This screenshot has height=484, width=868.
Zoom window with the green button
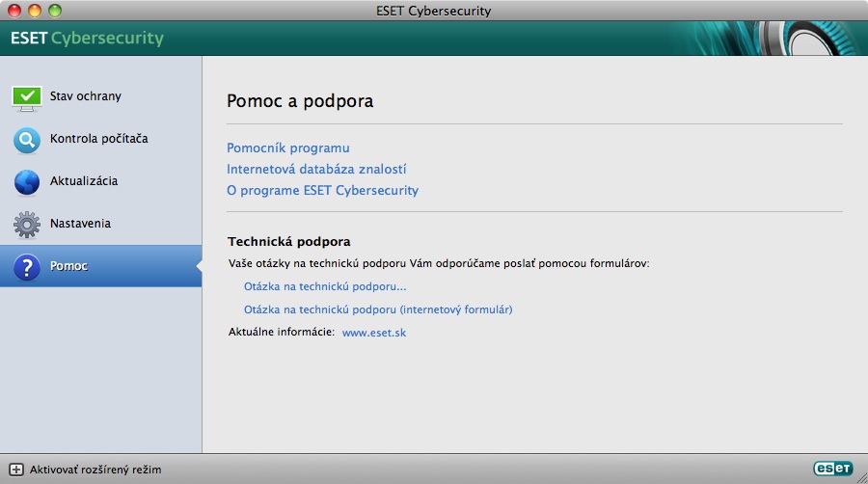coord(55,11)
